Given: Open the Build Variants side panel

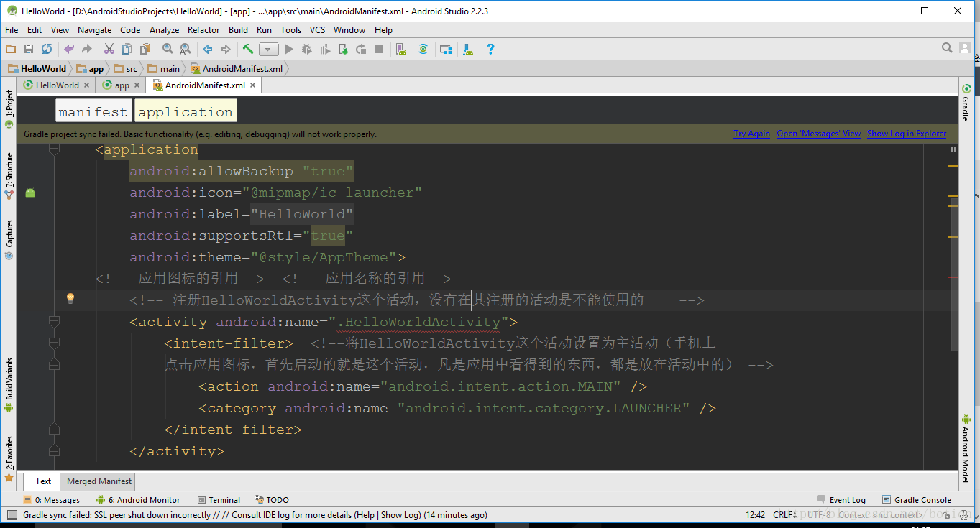Looking at the screenshot, I should click(9, 386).
